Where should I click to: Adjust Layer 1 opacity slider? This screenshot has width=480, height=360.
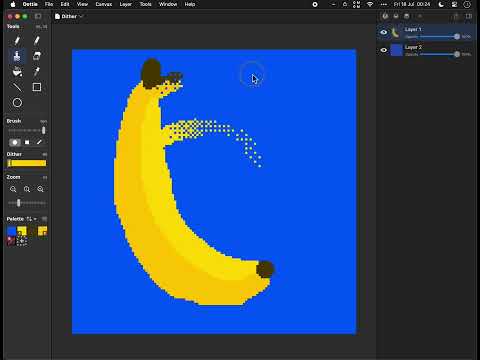439,37
